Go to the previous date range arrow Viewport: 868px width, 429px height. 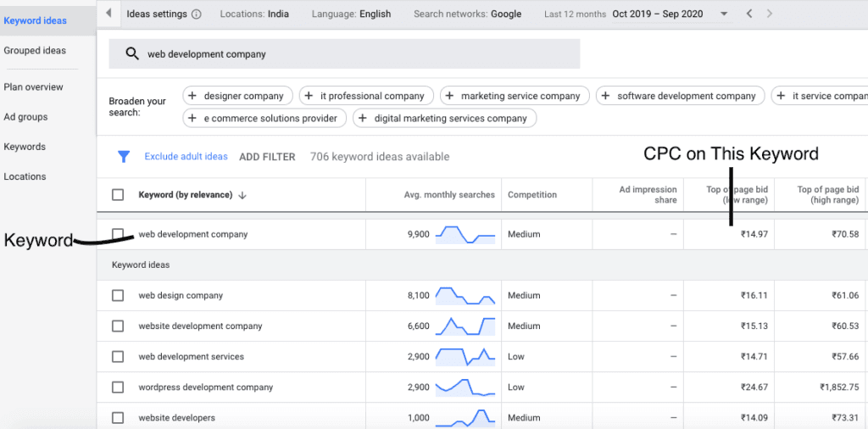[748, 14]
